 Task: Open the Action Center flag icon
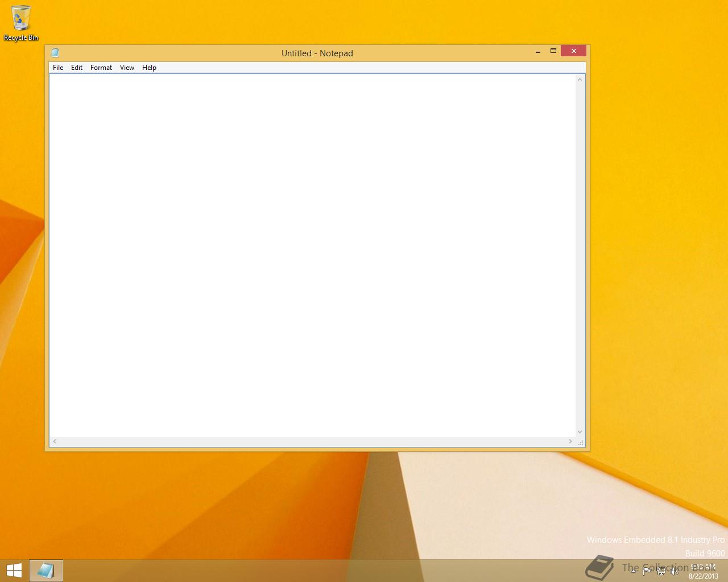(x=647, y=571)
